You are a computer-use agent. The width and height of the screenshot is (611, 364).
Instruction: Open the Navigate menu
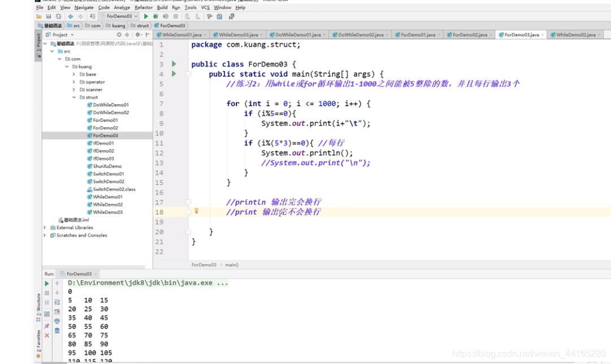tap(84, 7)
